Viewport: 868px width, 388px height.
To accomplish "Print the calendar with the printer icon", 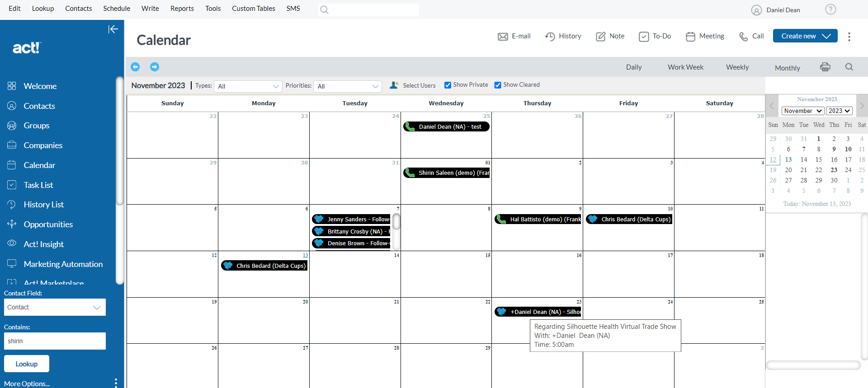I will click(825, 67).
